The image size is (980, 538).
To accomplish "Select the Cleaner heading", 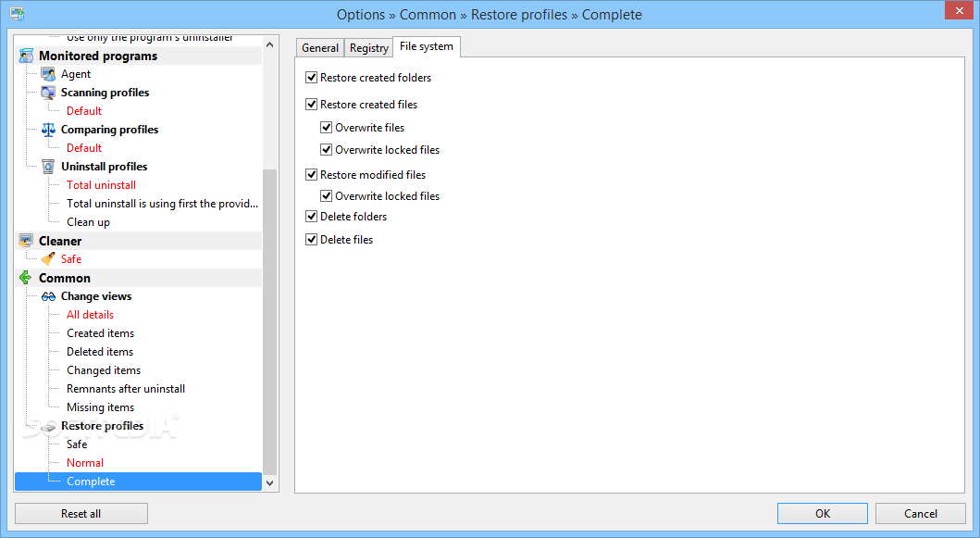I will (x=60, y=241).
